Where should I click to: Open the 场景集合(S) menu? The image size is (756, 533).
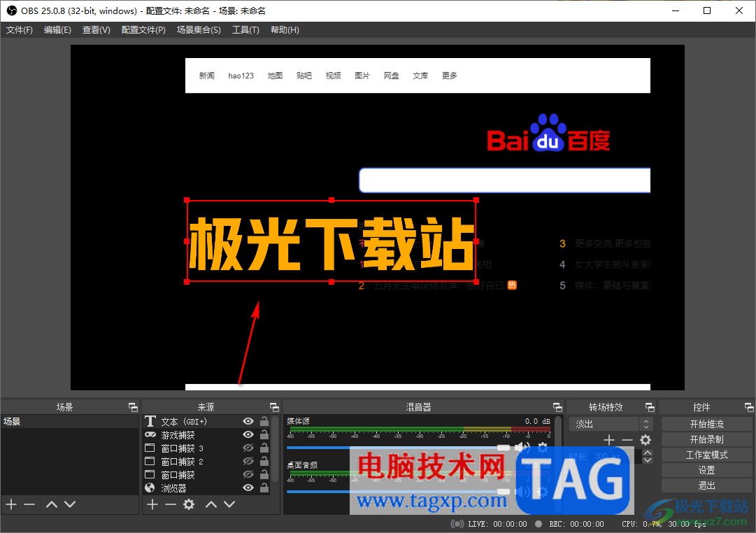[199, 30]
